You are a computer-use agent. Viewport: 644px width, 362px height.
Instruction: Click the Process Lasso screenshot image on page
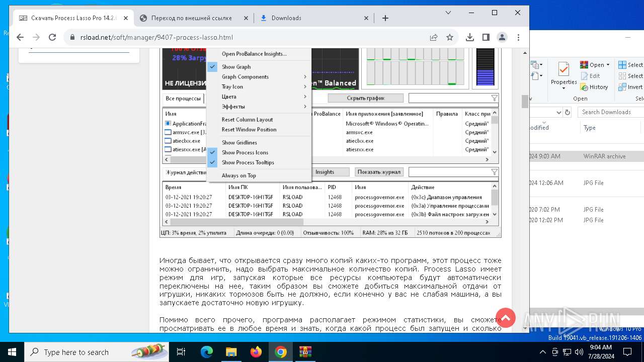[330, 143]
